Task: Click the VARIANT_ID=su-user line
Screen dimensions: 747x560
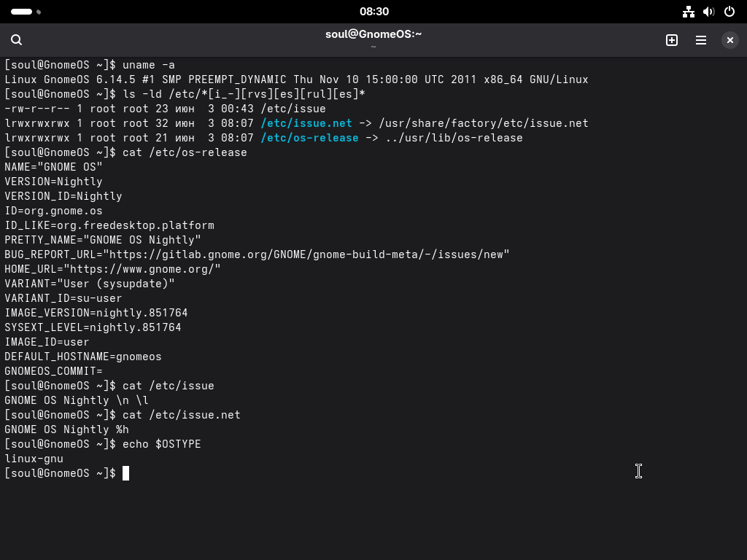Action: click(63, 298)
